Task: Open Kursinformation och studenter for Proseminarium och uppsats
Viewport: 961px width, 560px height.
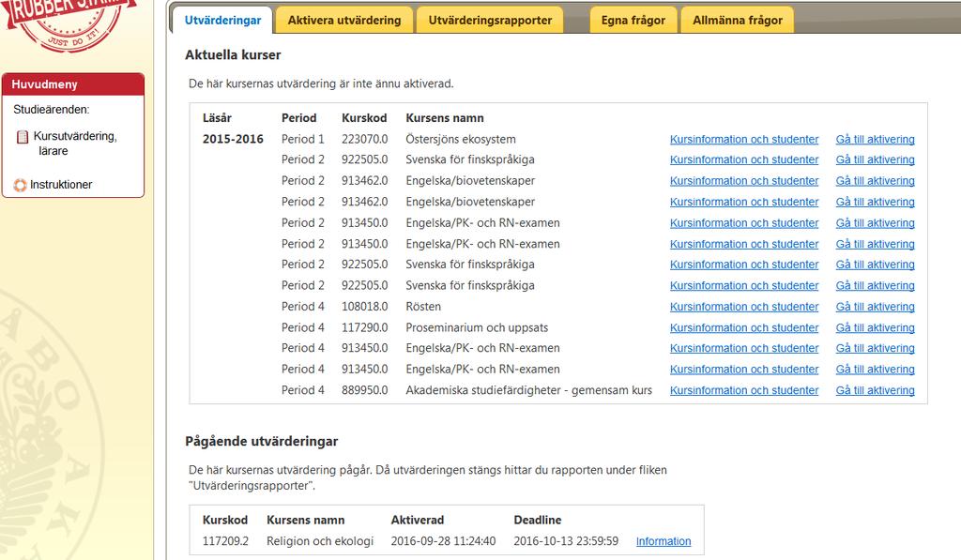Action: 744,327
